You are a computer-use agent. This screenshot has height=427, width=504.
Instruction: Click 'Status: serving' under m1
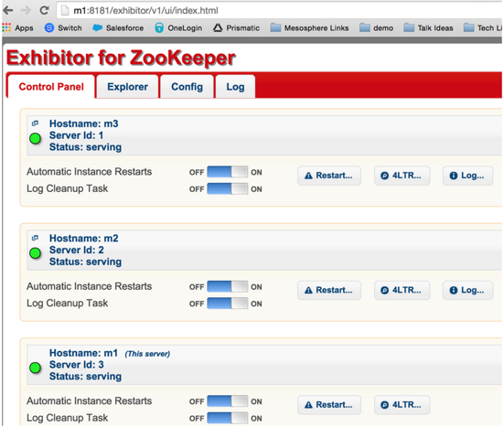[85, 377]
